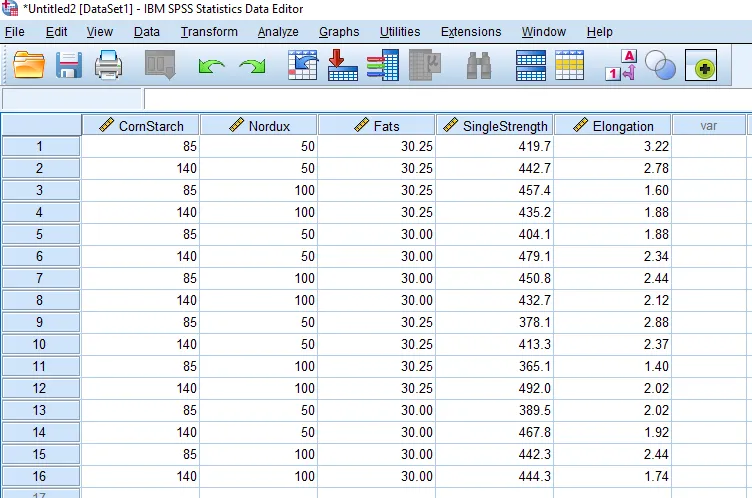Click the Open data document folder icon
Viewport: 752px width, 498px height.
pos(29,65)
